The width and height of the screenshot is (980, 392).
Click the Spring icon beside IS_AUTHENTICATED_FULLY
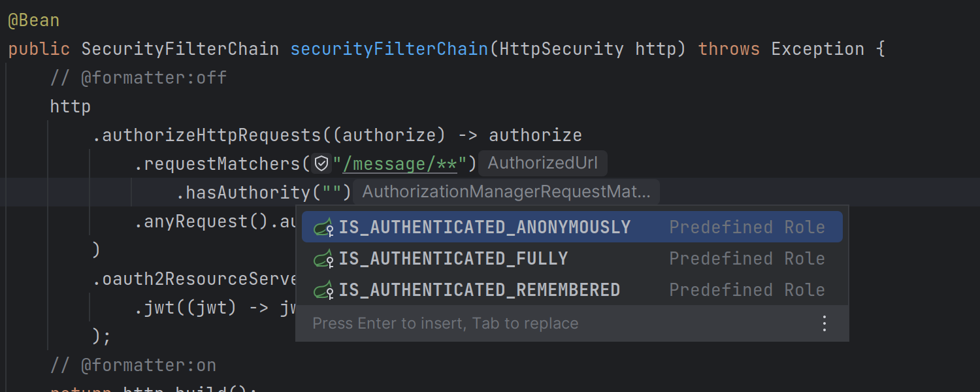pos(324,259)
